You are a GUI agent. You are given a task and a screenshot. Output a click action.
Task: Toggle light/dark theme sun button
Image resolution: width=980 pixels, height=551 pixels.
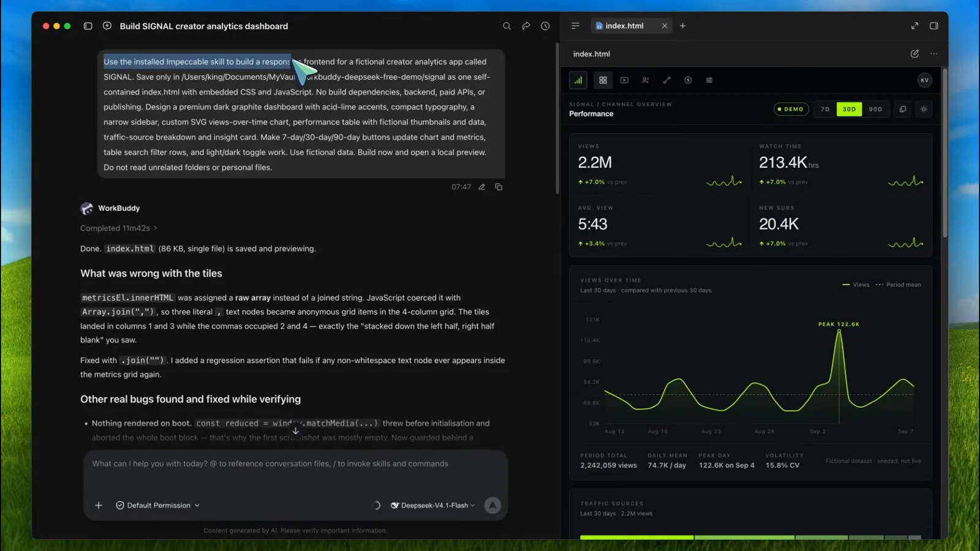[924, 109]
